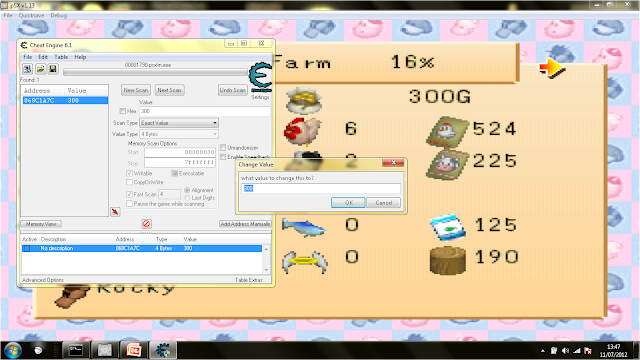Open the Scan Type dropdown

(x=179, y=122)
